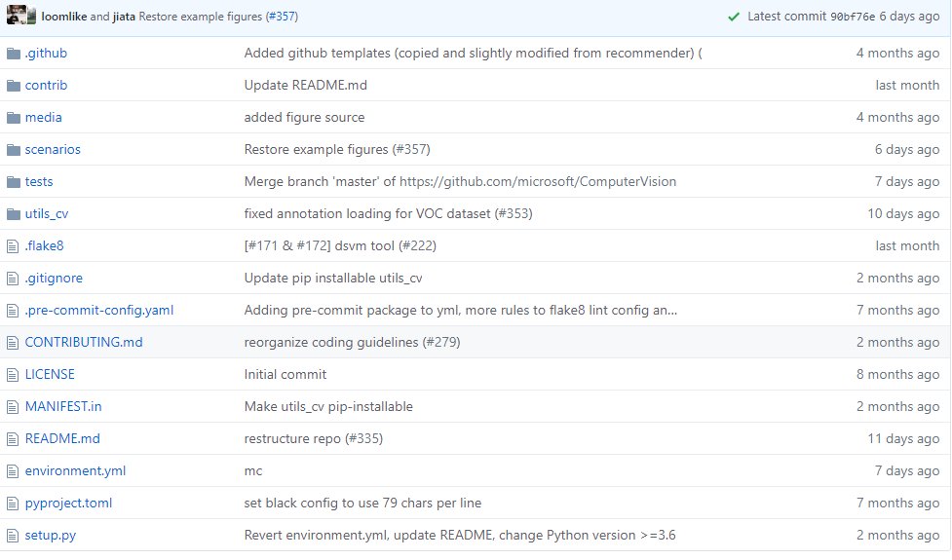Screen dimensions: 952x560
Task: Open the pyproject.toml file
Action: (68, 503)
